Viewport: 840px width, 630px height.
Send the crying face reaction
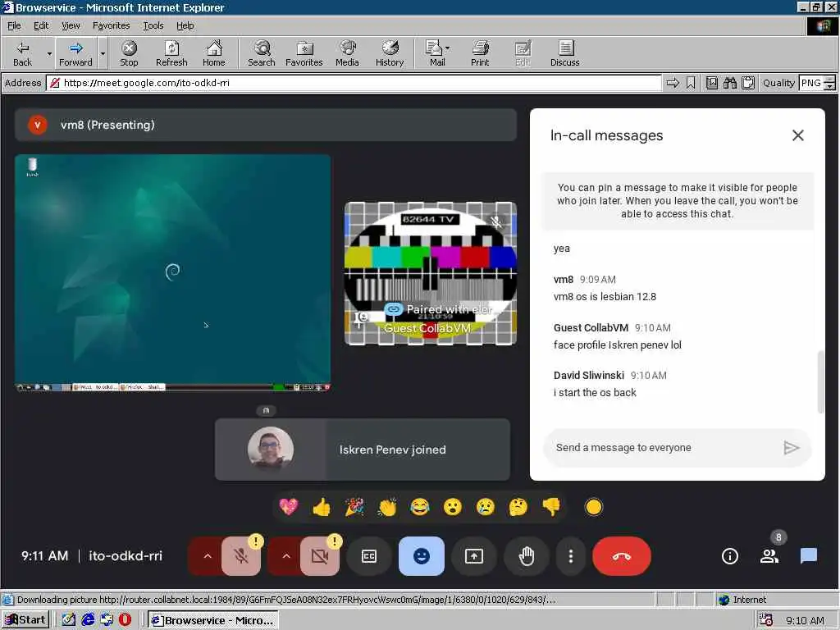(486, 507)
